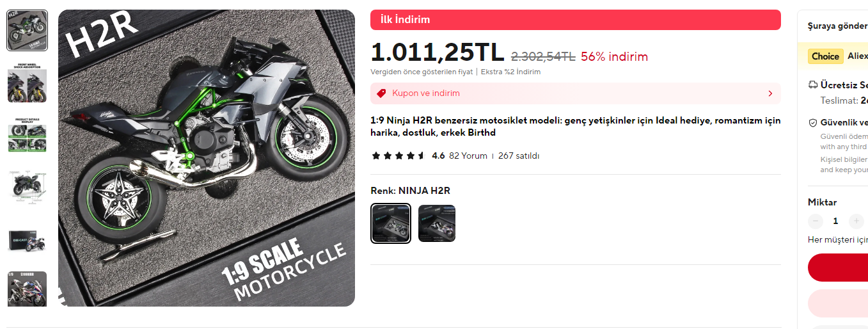Click the star rating icons
This screenshot has height=329, width=868.
398,156
